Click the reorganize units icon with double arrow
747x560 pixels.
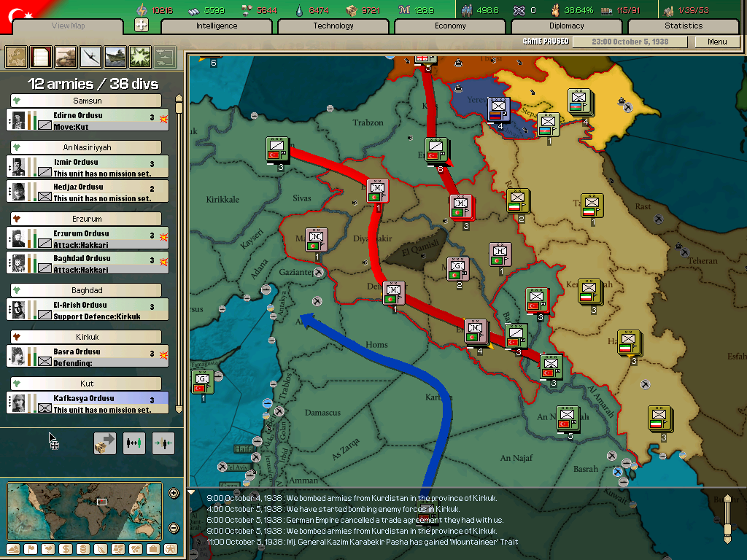tap(134, 443)
